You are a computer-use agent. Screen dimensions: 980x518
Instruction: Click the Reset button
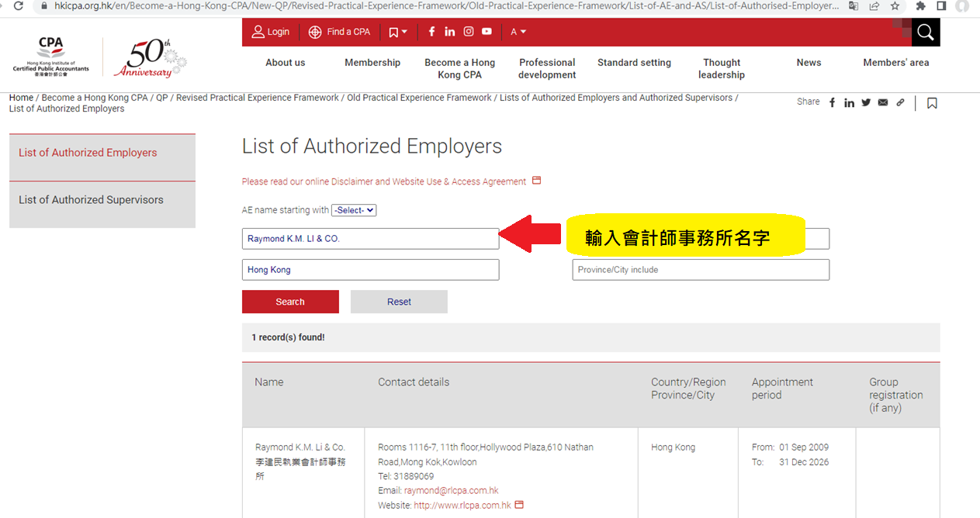tap(399, 302)
